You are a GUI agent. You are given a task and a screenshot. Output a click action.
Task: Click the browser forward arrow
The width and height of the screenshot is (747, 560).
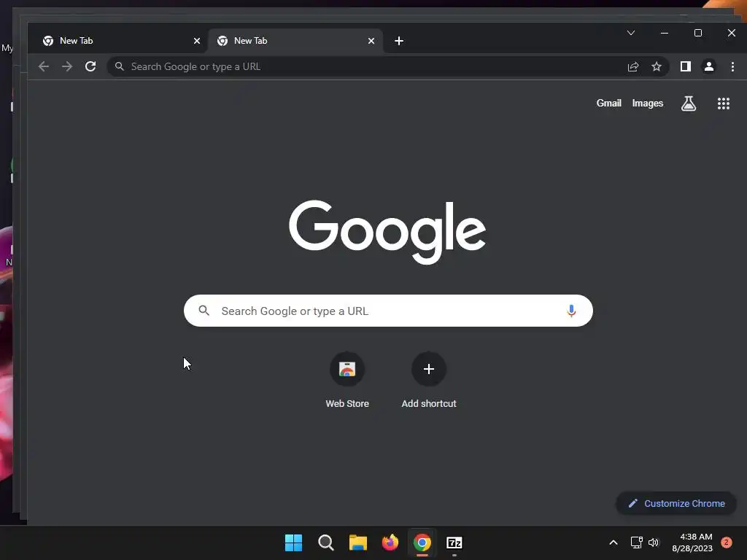pyautogui.click(x=67, y=66)
